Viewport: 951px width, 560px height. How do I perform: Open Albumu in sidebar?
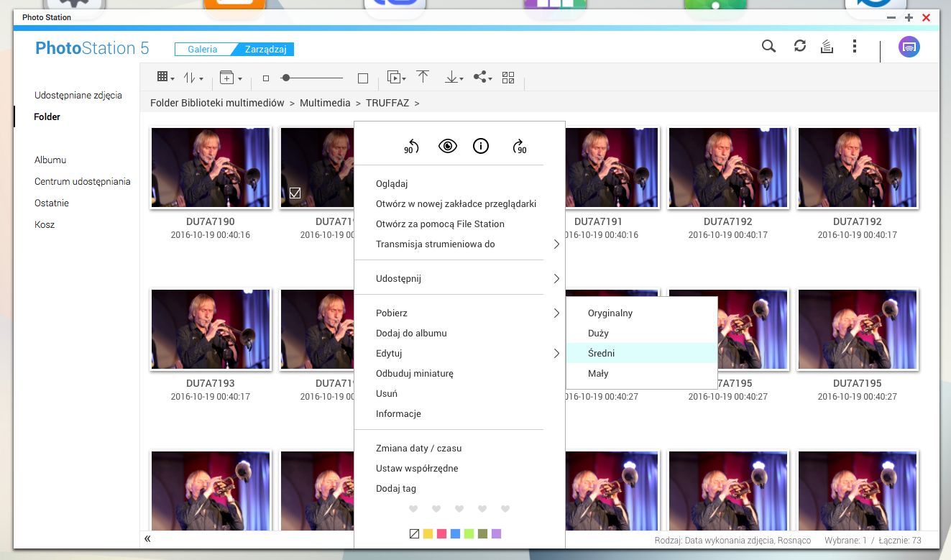[x=50, y=160]
